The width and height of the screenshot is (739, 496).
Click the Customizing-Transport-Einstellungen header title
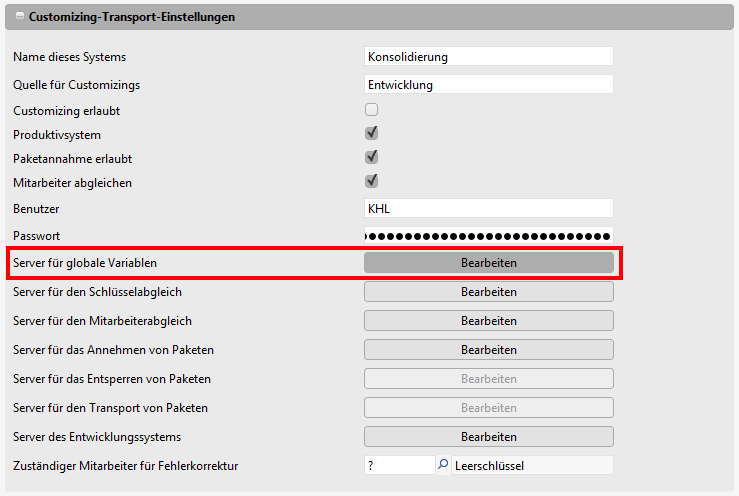coord(132,18)
